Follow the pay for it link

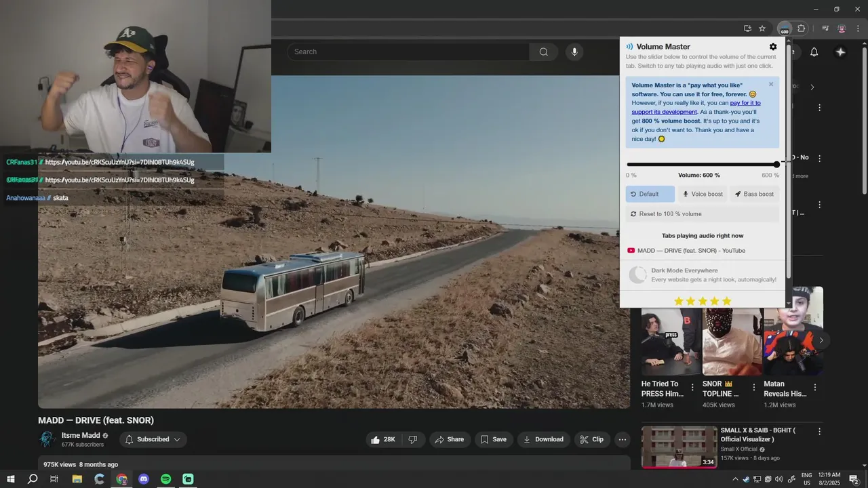coord(745,103)
